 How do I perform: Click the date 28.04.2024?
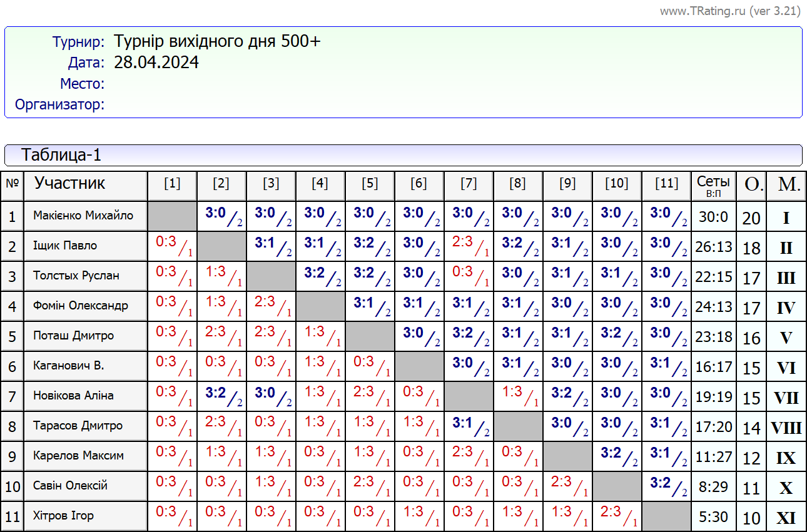(x=156, y=63)
